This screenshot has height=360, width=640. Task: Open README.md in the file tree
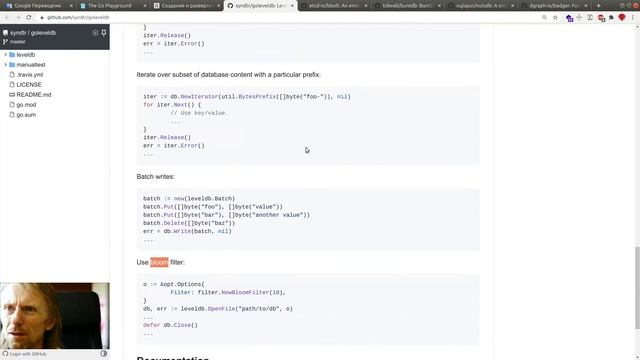(x=34, y=94)
